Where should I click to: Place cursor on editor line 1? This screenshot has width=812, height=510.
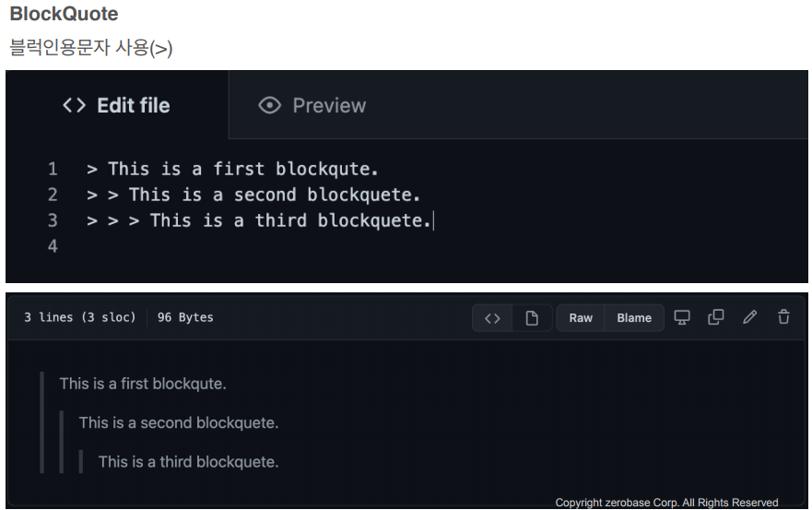point(233,169)
